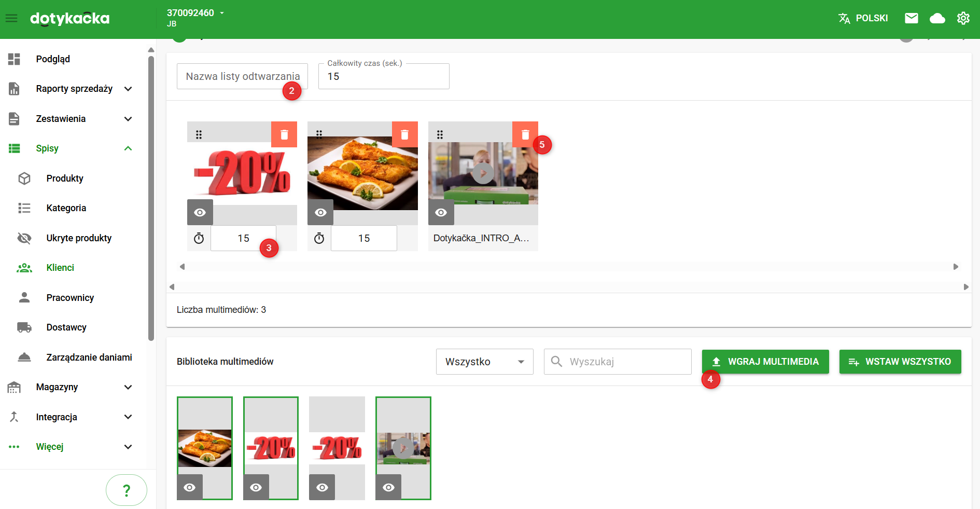
Task: Preview the -20% playlist item via eye icon
Action: tap(200, 213)
